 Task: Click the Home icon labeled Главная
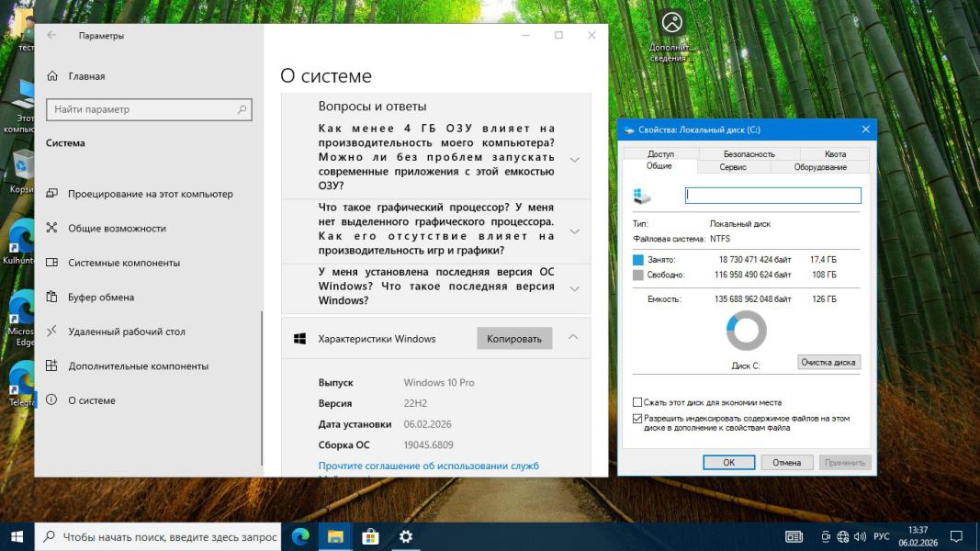pos(52,76)
